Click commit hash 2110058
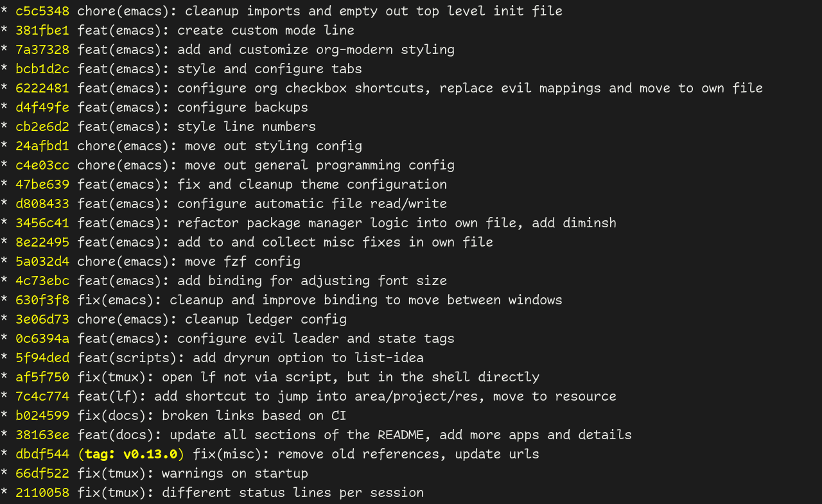Image resolution: width=822 pixels, height=504 pixels. tap(42, 492)
